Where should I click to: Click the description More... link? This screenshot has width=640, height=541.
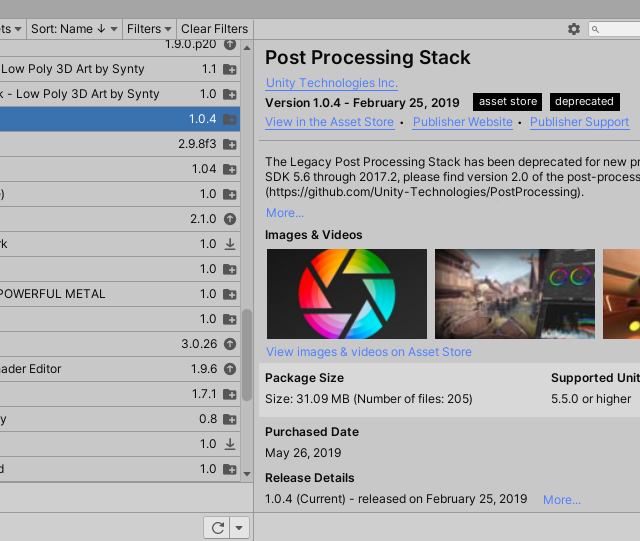[285, 213]
